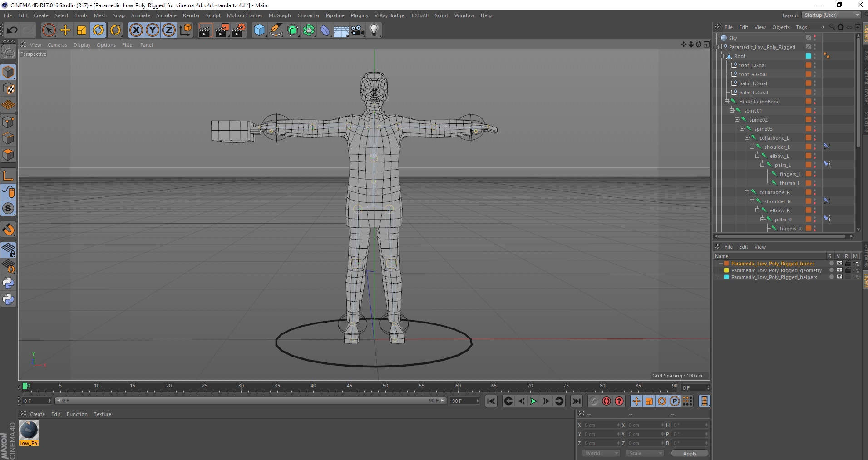Click cyan layer swatch of Root
Viewport: 868px width, 460px height.
pos(809,56)
